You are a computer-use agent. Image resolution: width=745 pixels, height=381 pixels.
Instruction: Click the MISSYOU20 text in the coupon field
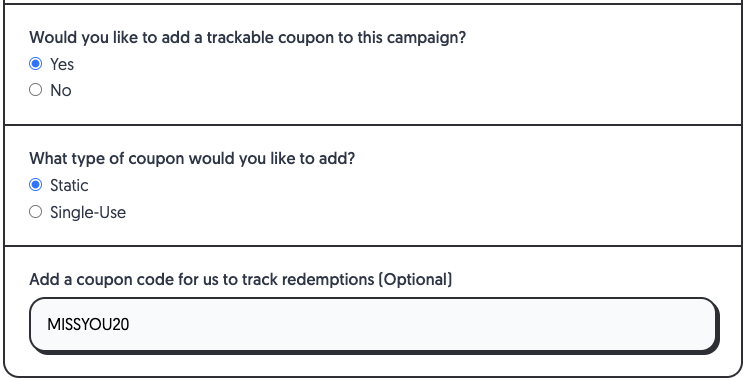[x=88, y=324]
